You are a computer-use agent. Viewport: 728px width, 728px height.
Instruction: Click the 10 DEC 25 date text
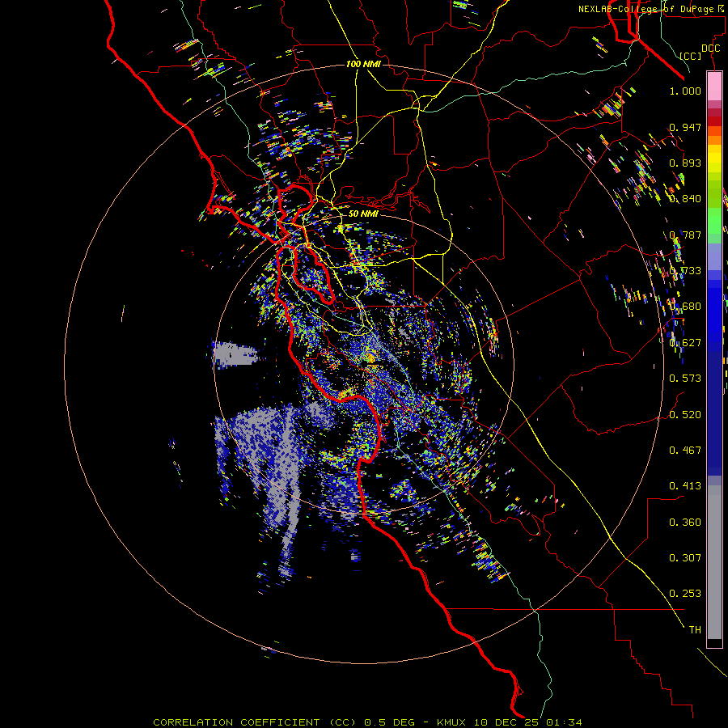point(506,722)
